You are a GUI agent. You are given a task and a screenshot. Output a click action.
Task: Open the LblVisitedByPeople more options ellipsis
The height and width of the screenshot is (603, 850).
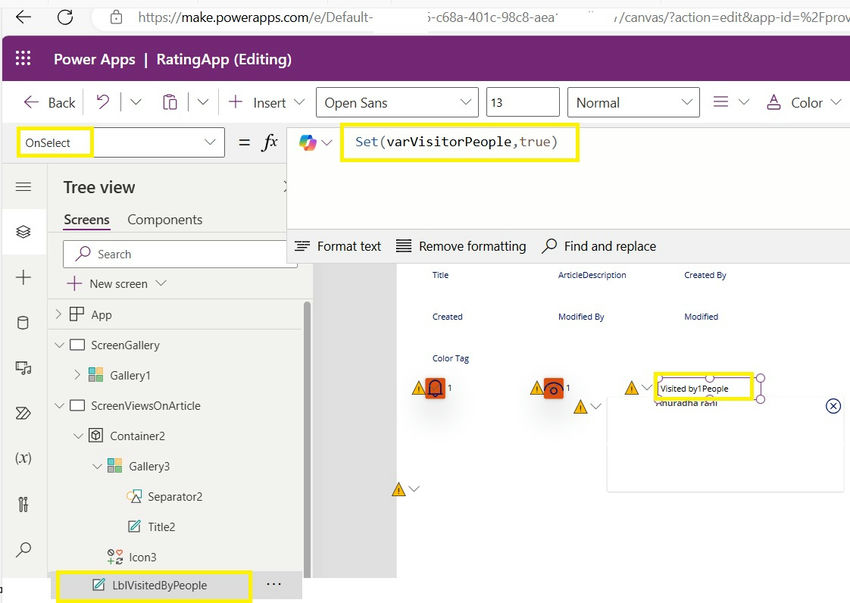click(x=274, y=585)
